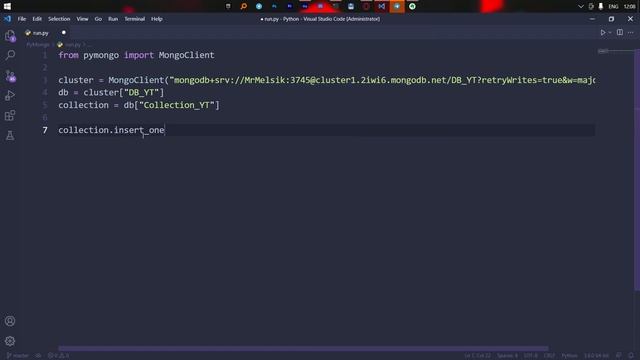
Task: Show hidden system tray icons chevron
Action: (x=581, y=7)
